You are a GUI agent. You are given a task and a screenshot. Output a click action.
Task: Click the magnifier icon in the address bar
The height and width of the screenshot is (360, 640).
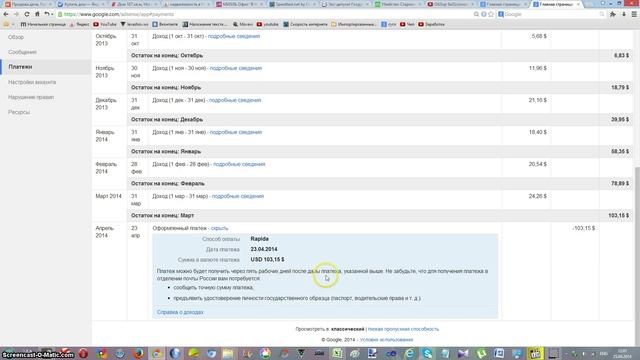pos(476,14)
